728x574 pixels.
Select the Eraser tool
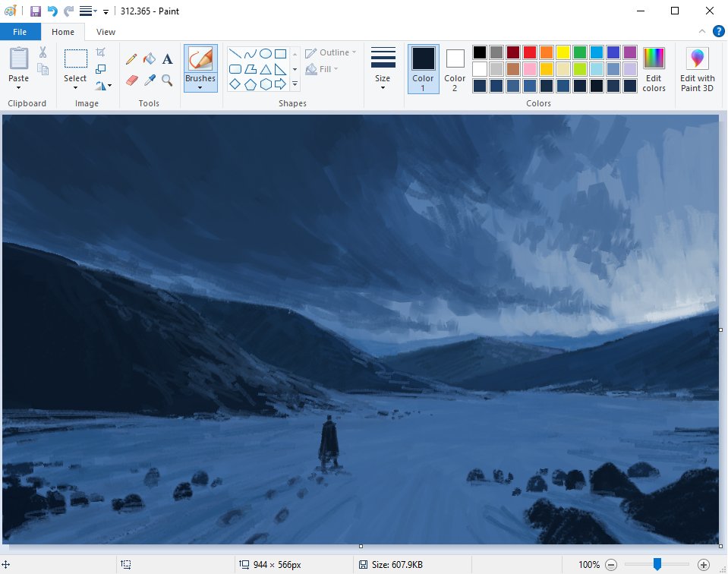point(132,80)
